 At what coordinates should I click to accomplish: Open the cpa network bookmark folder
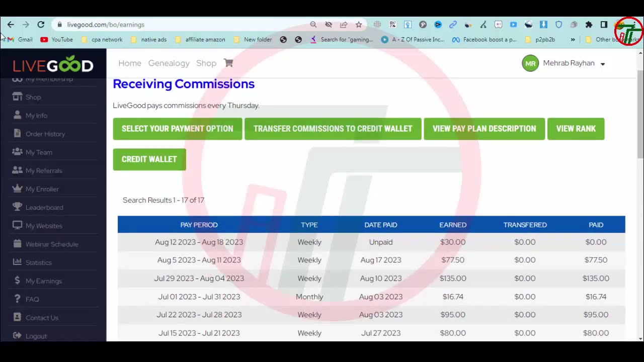102,40
